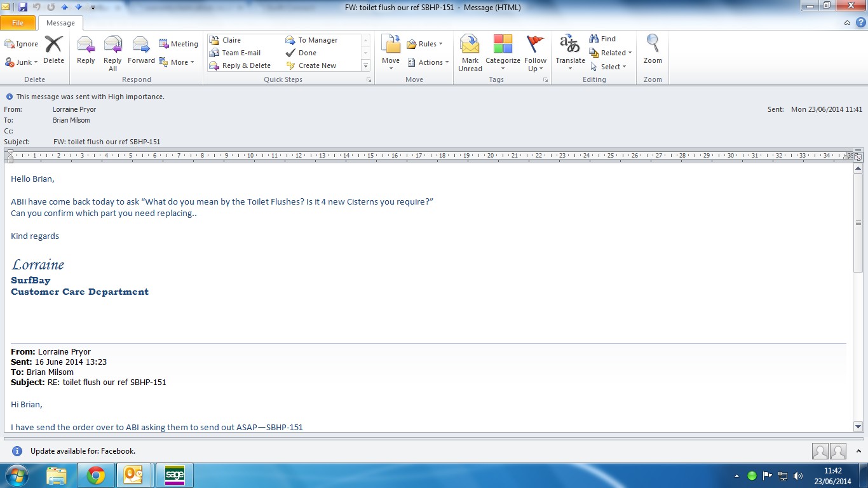Open the File tab
Viewport: 868px width, 488px height.
click(x=18, y=23)
